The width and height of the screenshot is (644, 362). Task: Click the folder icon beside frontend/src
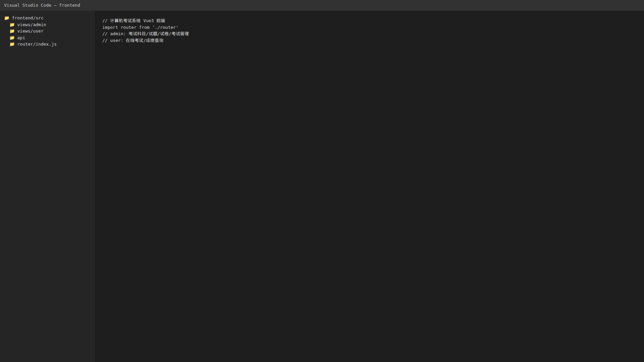(x=7, y=18)
